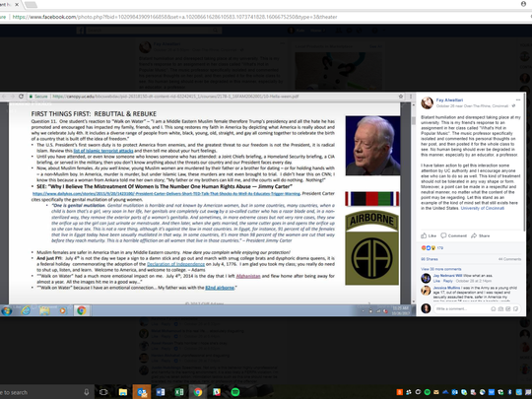Attach a photo with the camera icon

(x=500, y=308)
